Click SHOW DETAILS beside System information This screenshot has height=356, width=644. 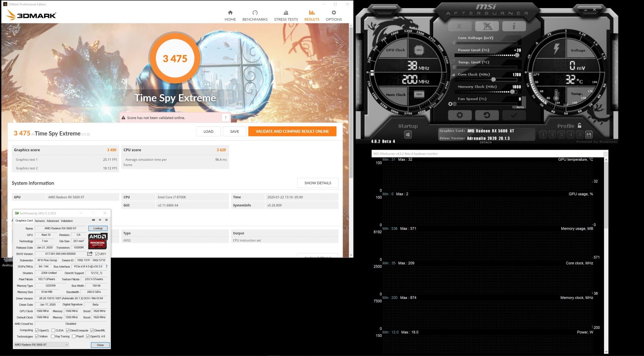pyautogui.click(x=317, y=183)
